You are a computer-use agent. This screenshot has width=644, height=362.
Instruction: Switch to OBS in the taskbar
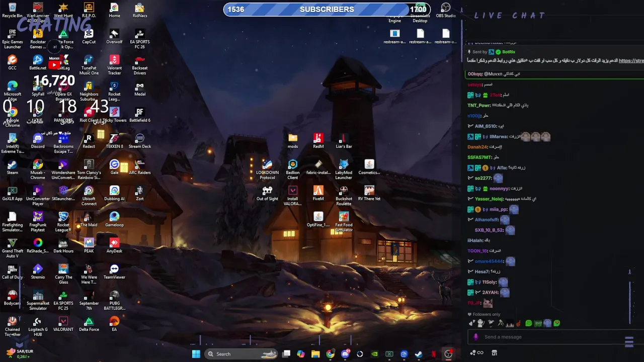coord(448,354)
